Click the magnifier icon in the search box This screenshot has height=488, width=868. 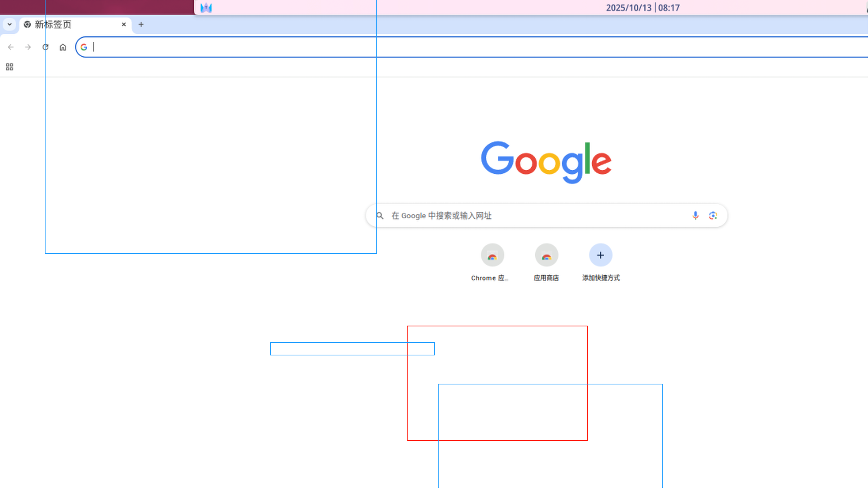(380, 216)
